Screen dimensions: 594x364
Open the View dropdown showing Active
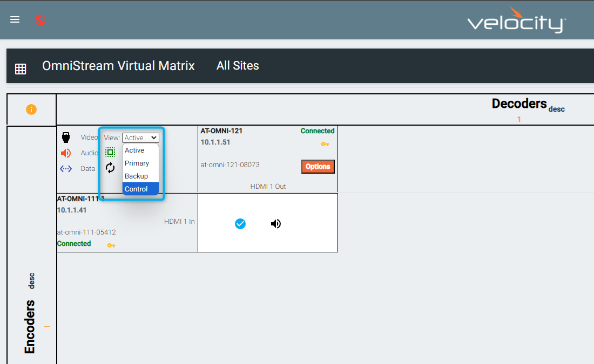pyautogui.click(x=140, y=138)
